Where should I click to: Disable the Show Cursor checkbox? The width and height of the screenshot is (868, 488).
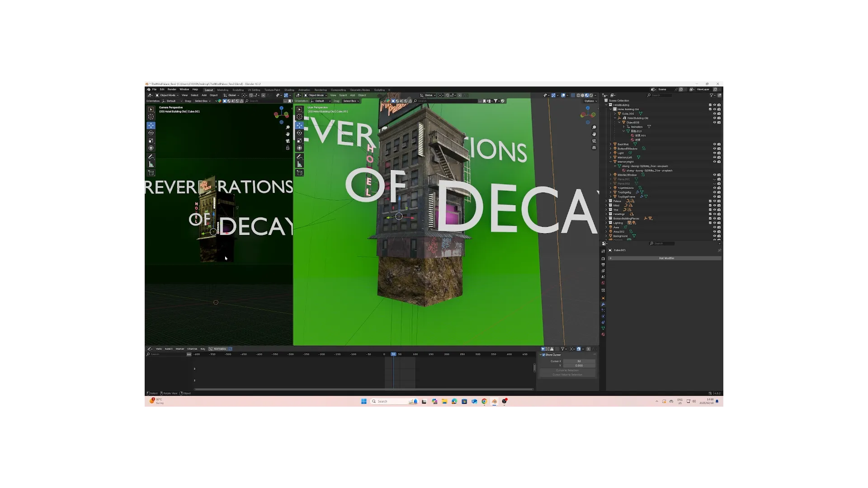coord(543,355)
